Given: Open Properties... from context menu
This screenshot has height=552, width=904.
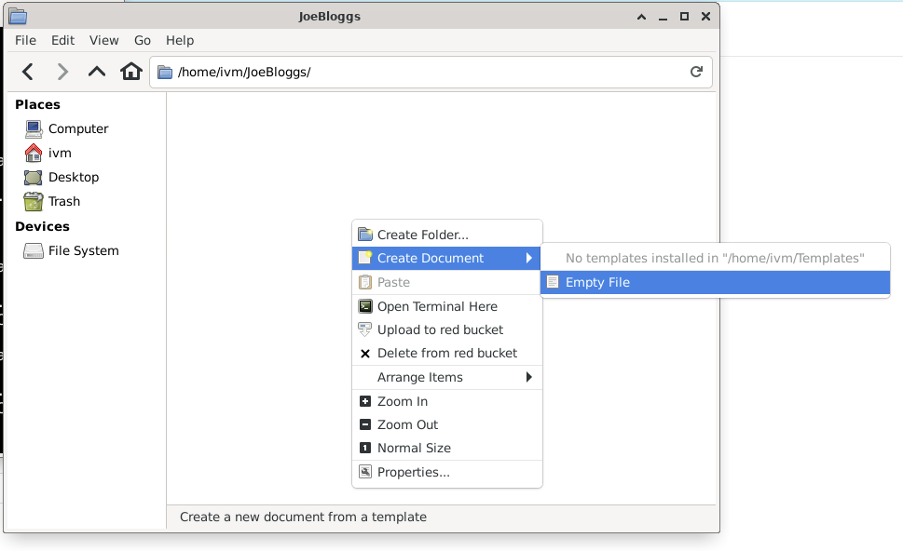Looking at the screenshot, I should coord(412,473).
